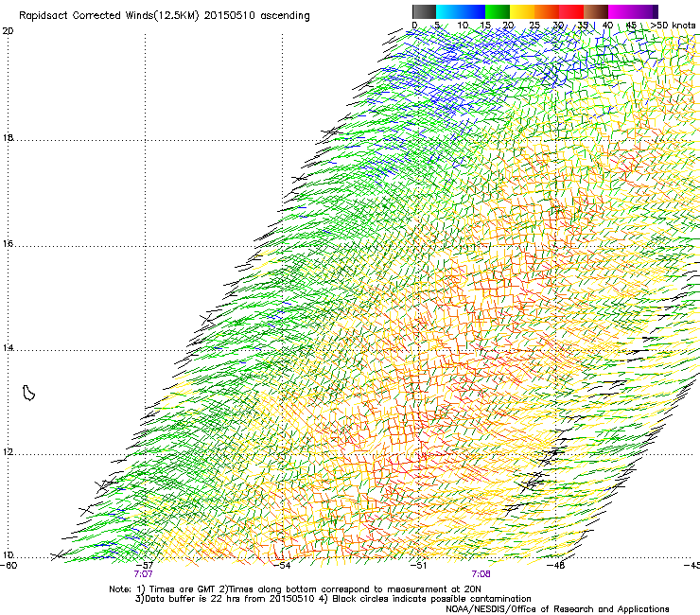Select the orange 25-30 knots legend swatch
Screen dimensions: 700x615
coord(547,11)
